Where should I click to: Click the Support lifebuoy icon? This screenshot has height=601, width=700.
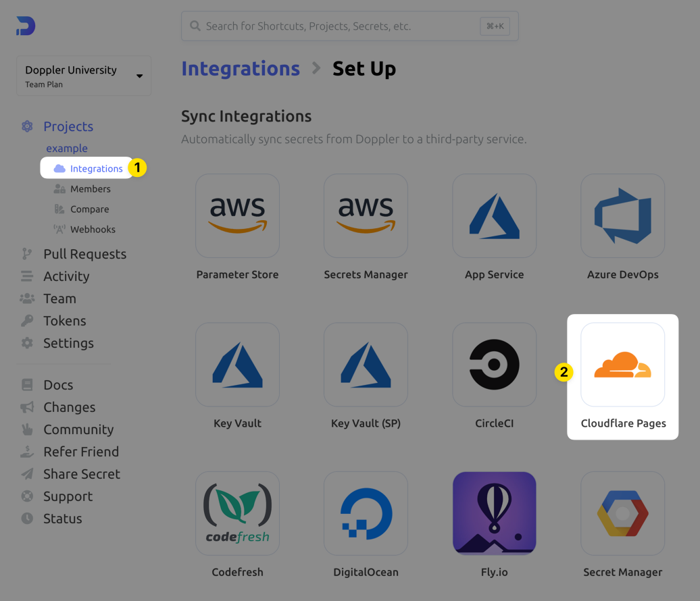(x=27, y=496)
